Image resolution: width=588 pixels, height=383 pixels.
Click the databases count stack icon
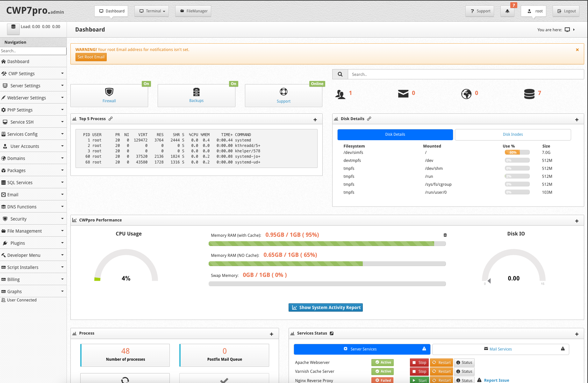tap(529, 94)
